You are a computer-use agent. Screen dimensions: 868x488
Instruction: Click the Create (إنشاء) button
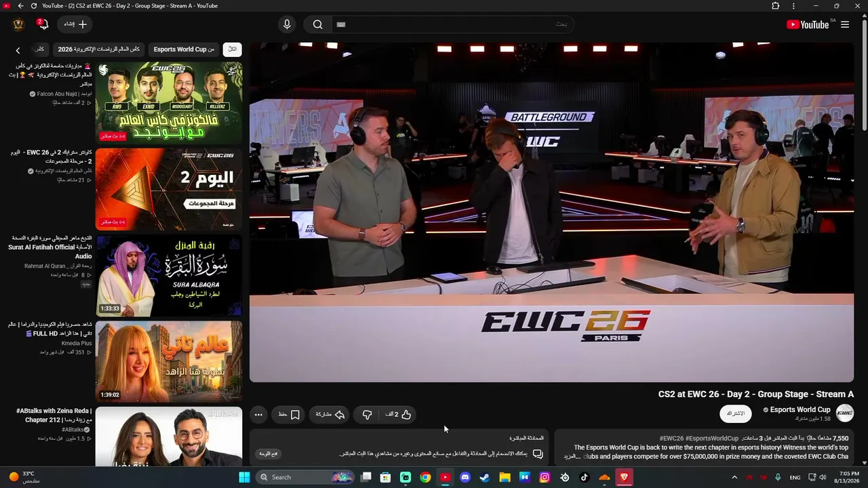click(75, 24)
